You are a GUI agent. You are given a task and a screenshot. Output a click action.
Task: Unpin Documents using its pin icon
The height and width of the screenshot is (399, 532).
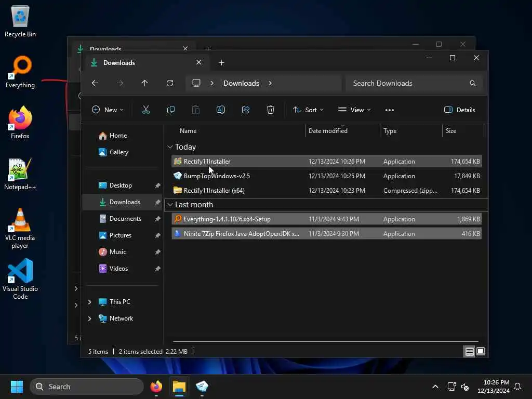coord(157,219)
